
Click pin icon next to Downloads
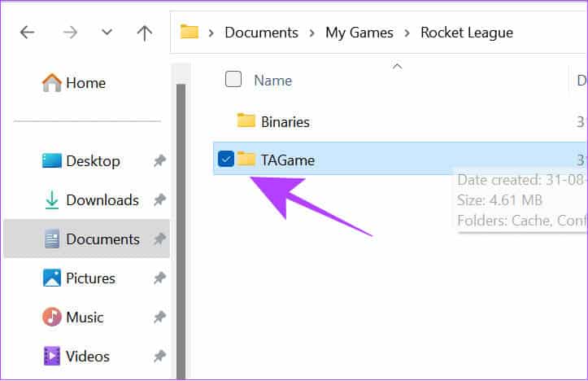pyautogui.click(x=159, y=200)
